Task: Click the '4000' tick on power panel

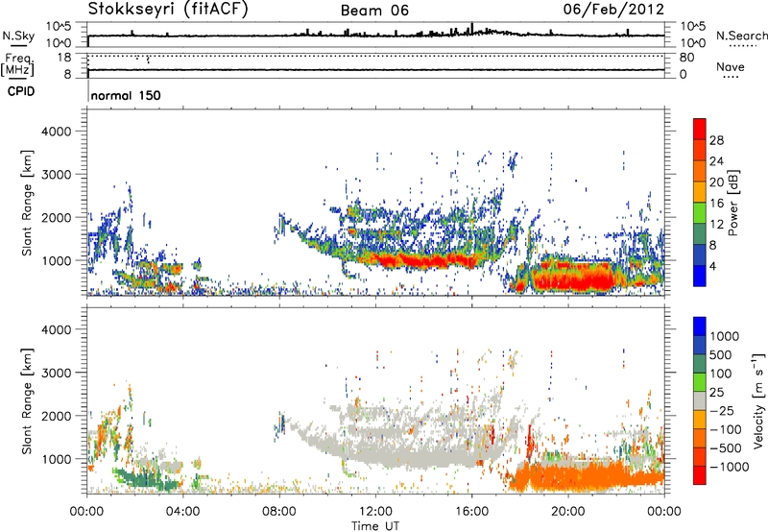Action: pyautogui.click(x=56, y=132)
